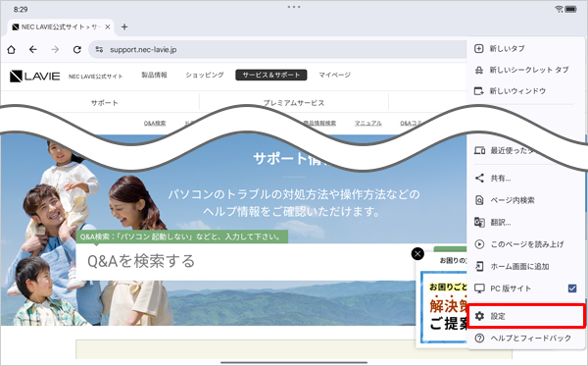This screenshot has width=588, height=366.
Task: Uncheck the PC 版サイト checkbox
Action: click(572, 288)
